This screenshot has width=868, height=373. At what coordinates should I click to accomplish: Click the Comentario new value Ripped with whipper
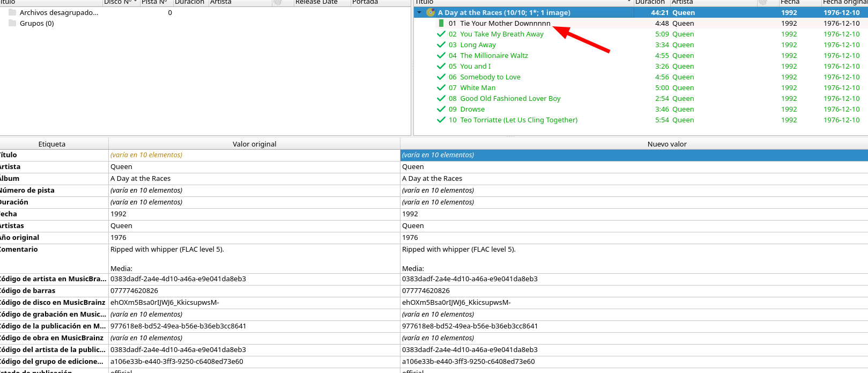pyautogui.click(x=634, y=259)
